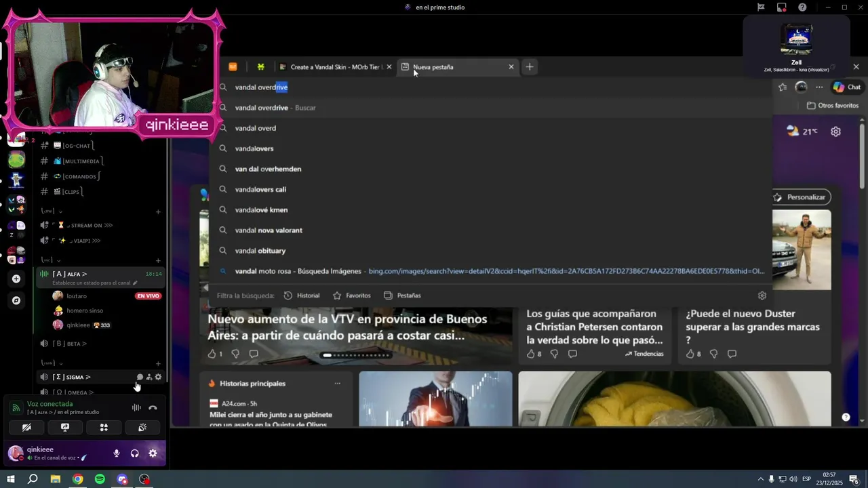Open File Explorer from the taskbar
The height and width of the screenshot is (488, 868).
[x=56, y=479]
